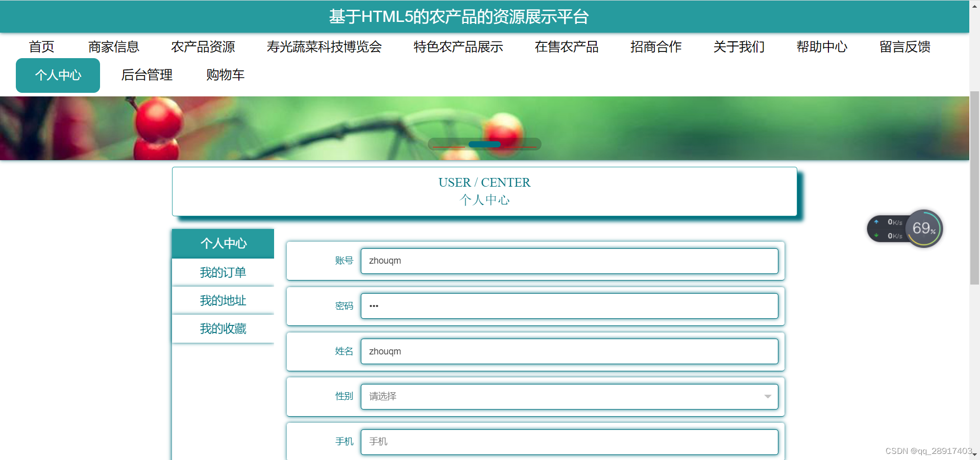This screenshot has width=980, height=460.
Task: Click the 姓名 input field
Action: (x=569, y=351)
